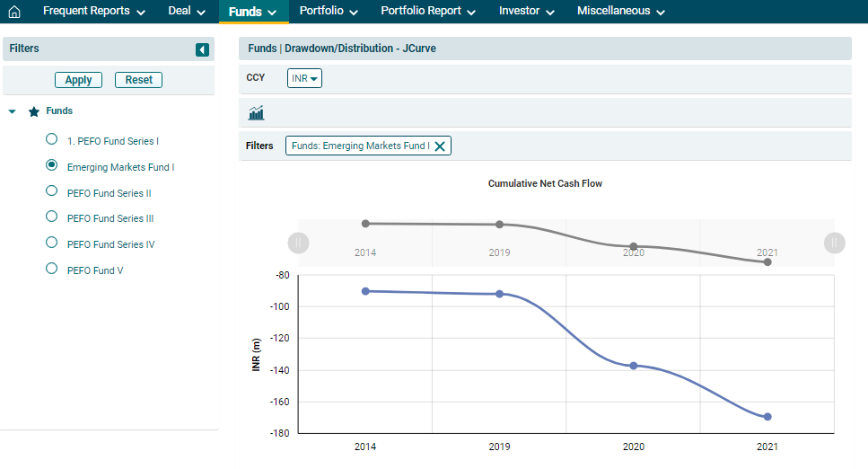Viewport: 868px width, 469px height.
Task: Choose PEFO Fund V radio option
Action: click(51, 269)
